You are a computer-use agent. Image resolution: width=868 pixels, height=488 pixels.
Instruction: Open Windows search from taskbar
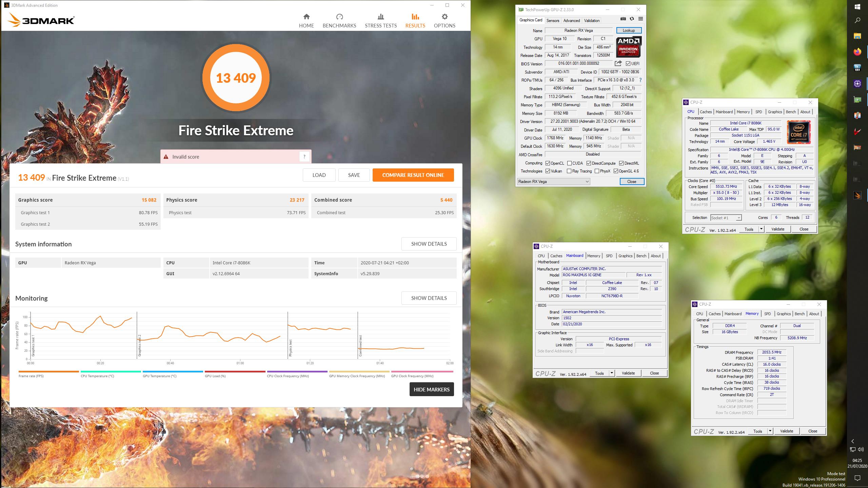pyautogui.click(x=857, y=20)
